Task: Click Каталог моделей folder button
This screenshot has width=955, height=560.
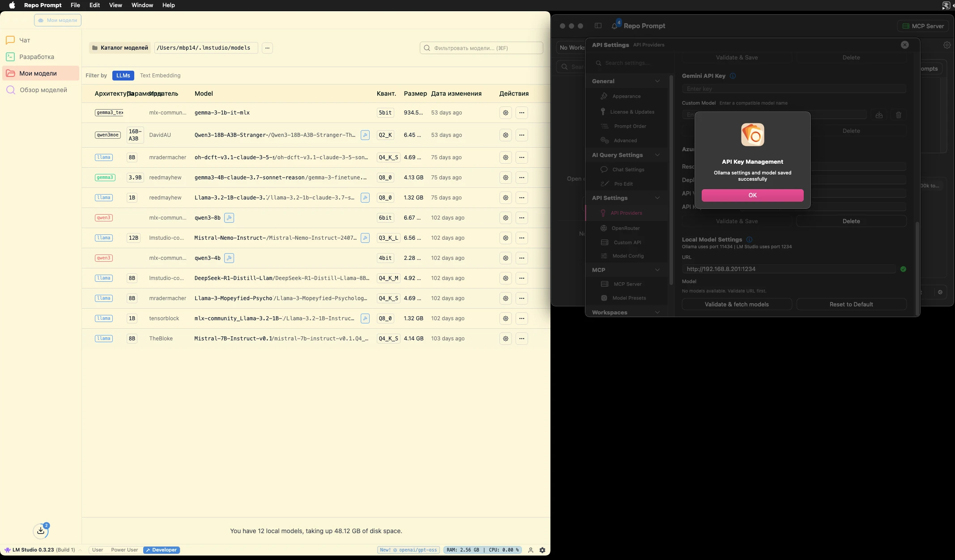Action: (119, 48)
